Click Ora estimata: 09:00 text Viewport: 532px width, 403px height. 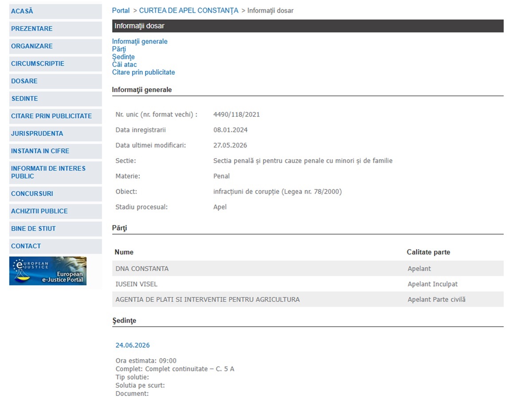tap(146, 361)
